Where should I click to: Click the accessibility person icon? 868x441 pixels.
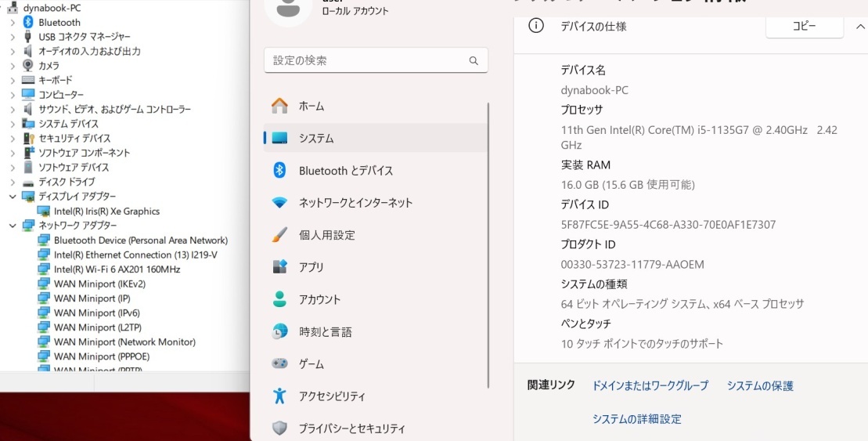pyautogui.click(x=279, y=396)
